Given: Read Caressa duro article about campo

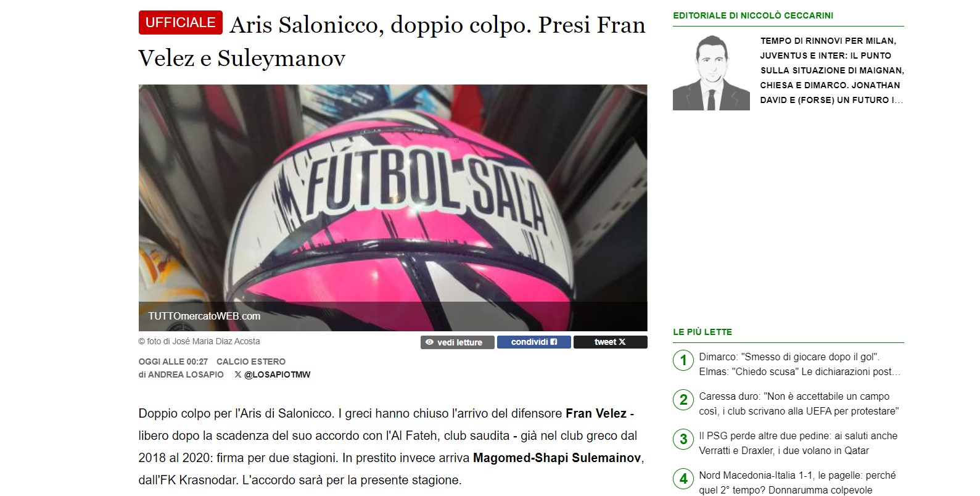Looking at the screenshot, I should [799, 403].
